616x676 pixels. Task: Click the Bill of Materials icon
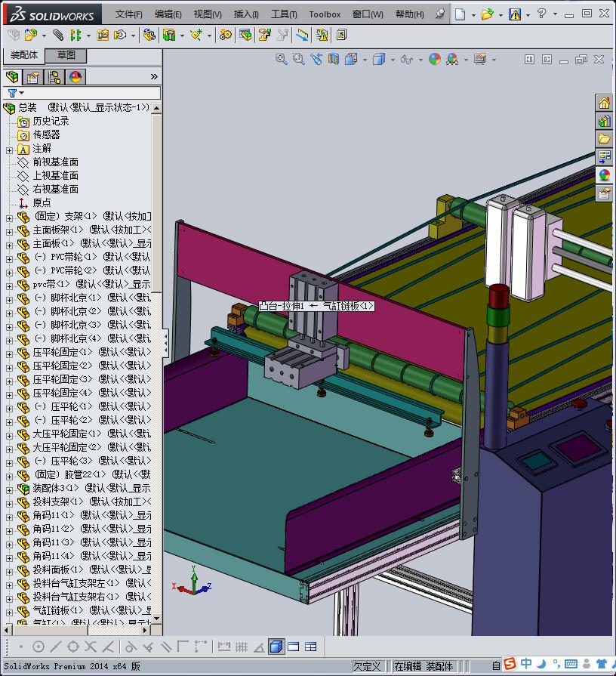click(245, 35)
